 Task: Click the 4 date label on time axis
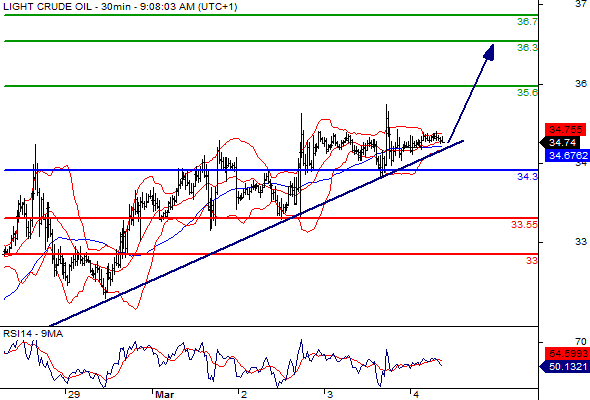415,395
